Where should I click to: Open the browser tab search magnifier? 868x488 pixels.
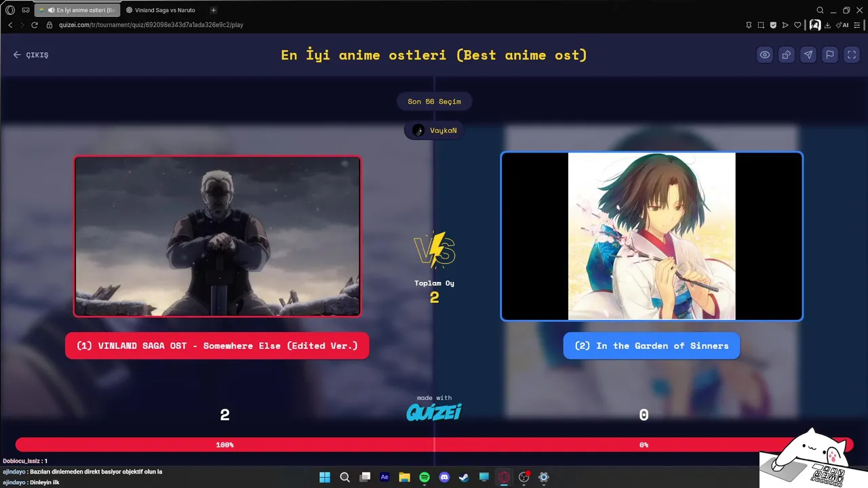820,10
